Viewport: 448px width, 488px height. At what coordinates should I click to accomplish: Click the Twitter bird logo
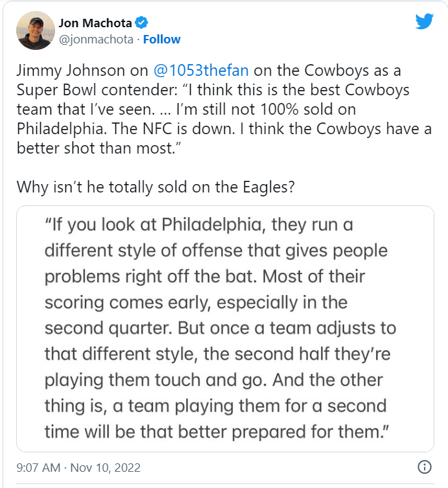424,21
